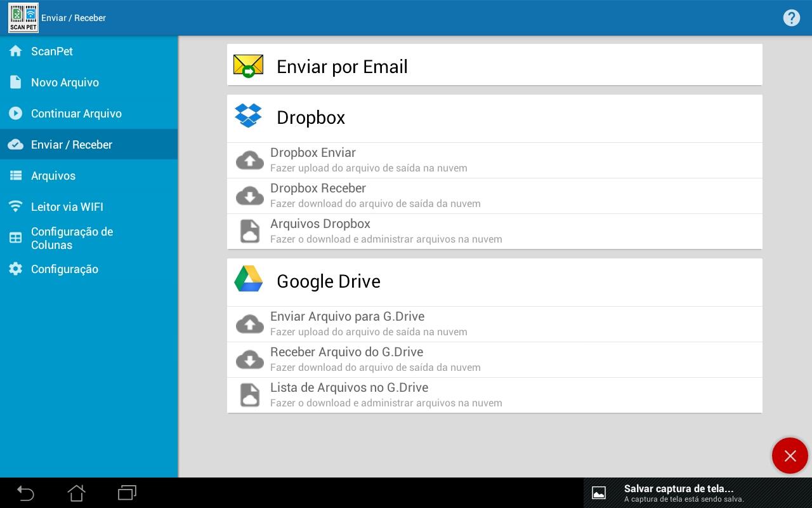The width and height of the screenshot is (812, 508).
Task: Choose Enviar Arquivo para G.Drive
Action: point(494,324)
